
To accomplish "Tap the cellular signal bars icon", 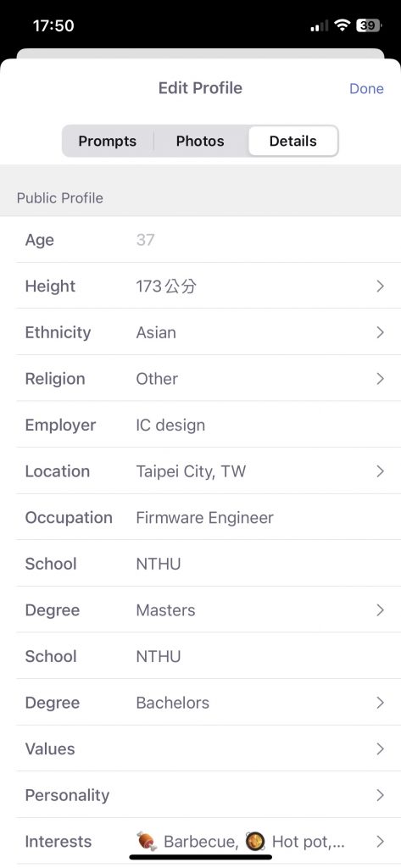I will tap(319, 26).
